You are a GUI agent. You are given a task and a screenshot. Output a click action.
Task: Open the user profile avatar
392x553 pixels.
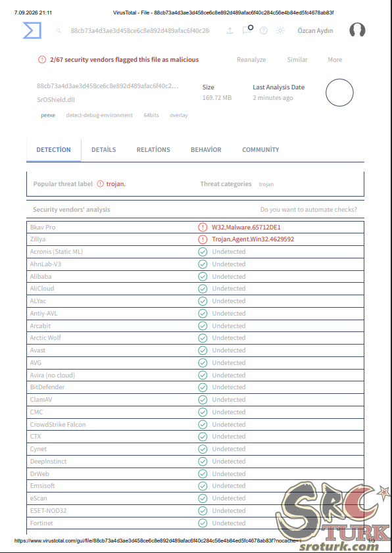[x=357, y=30]
